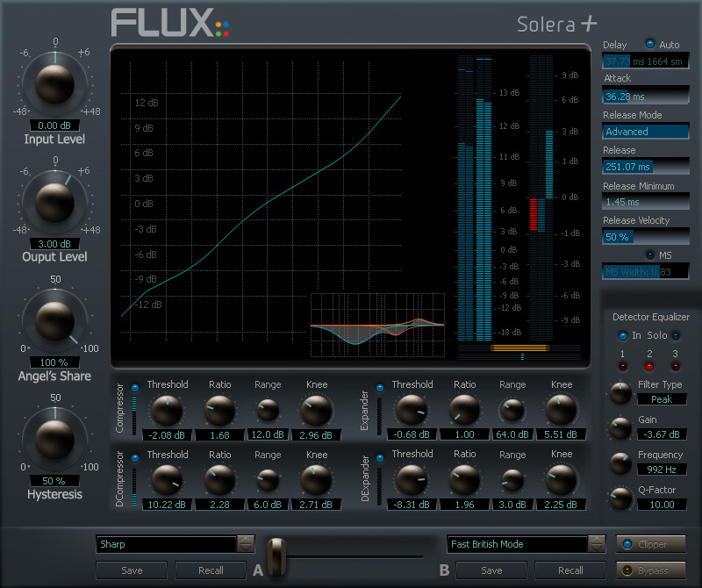Toggle the Auto delay LED
The image size is (702, 588).
(650, 44)
